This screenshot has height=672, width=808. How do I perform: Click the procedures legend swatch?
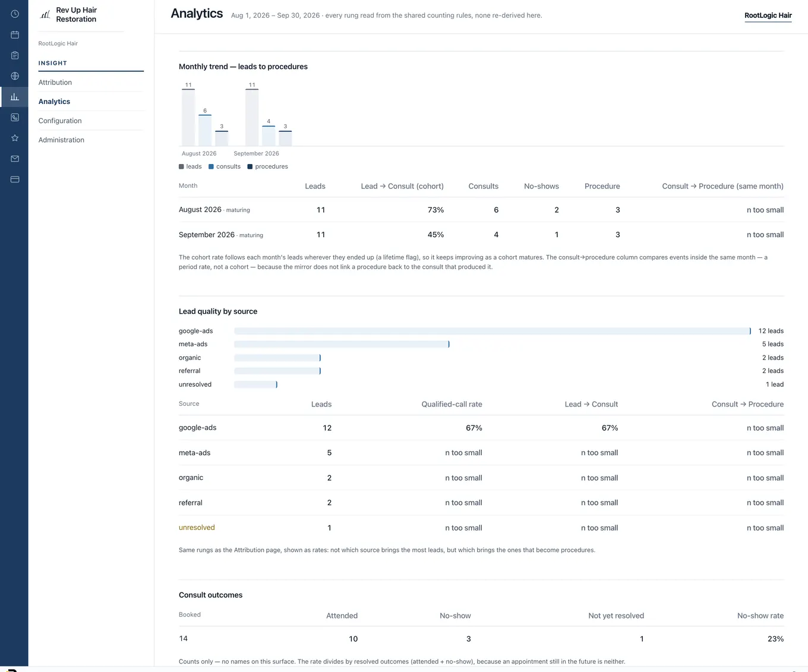[250, 167]
